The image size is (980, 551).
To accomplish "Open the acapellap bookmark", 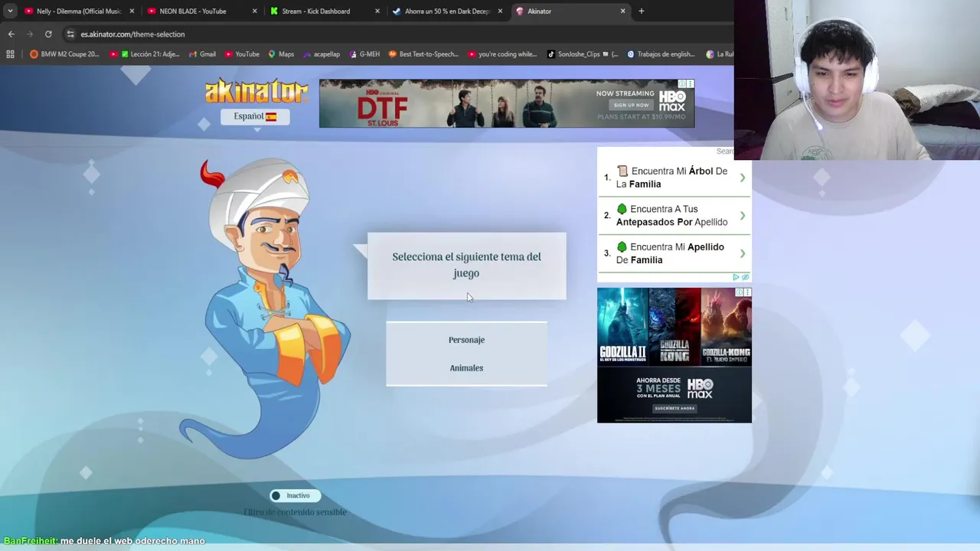I will click(322, 54).
